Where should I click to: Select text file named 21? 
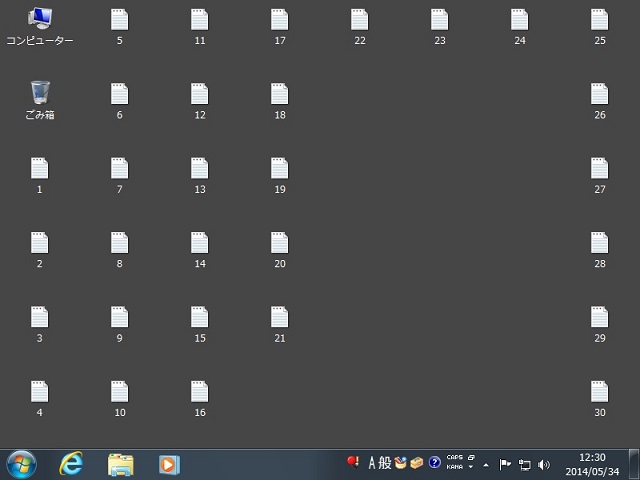280,324
